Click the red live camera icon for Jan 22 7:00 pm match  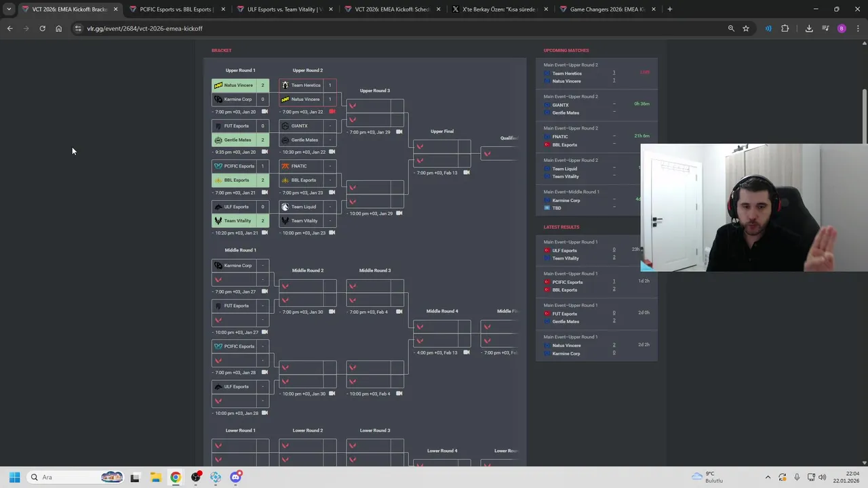coord(332,112)
